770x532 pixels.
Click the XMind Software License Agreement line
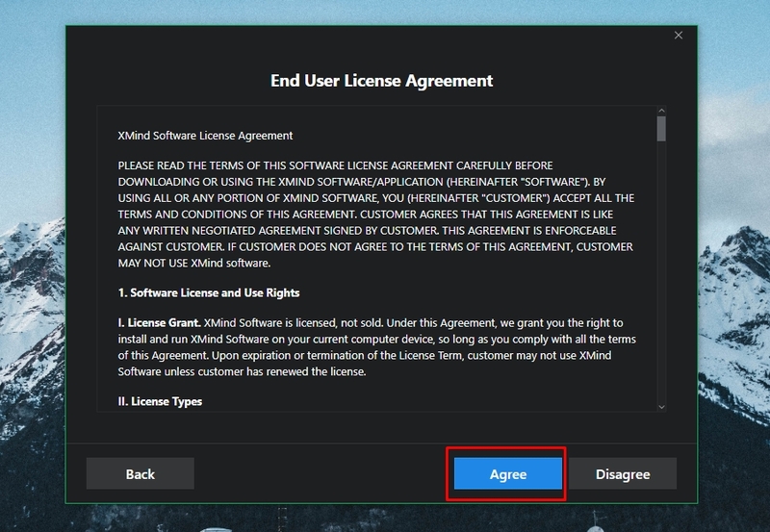(205, 136)
